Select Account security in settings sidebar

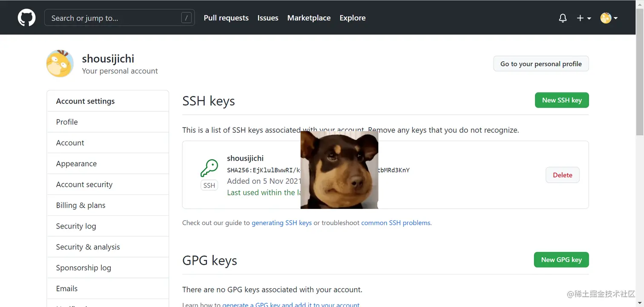pyautogui.click(x=108, y=185)
